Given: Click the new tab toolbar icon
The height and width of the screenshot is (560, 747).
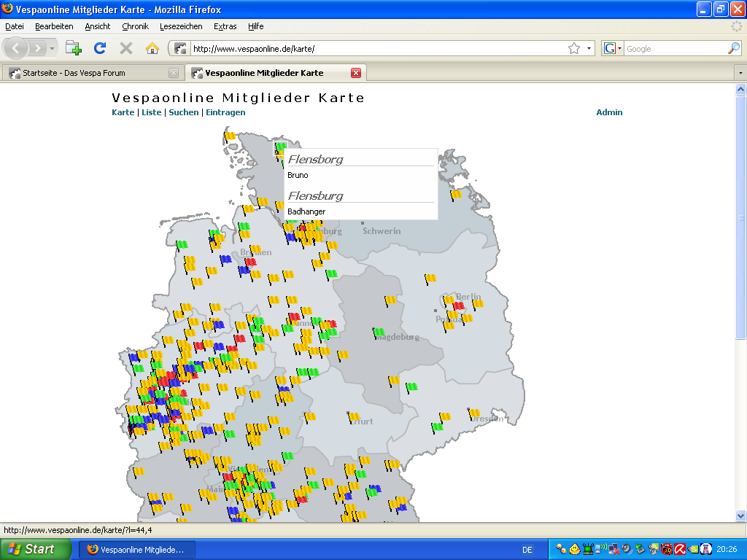Looking at the screenshot, I should pos(74,48).
